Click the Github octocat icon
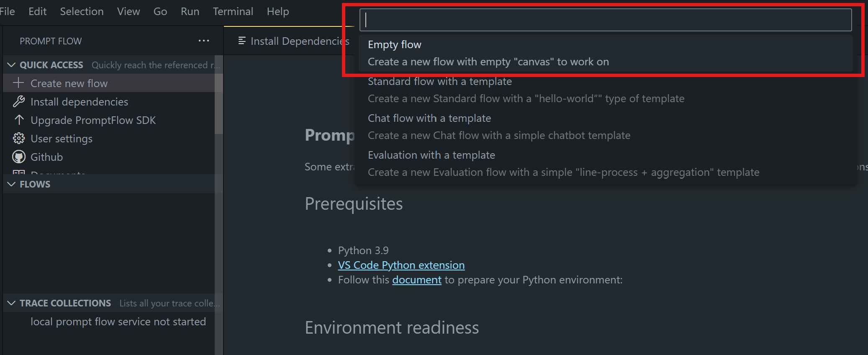This screenshot has width=868, height=355. (x=18, y=157)
